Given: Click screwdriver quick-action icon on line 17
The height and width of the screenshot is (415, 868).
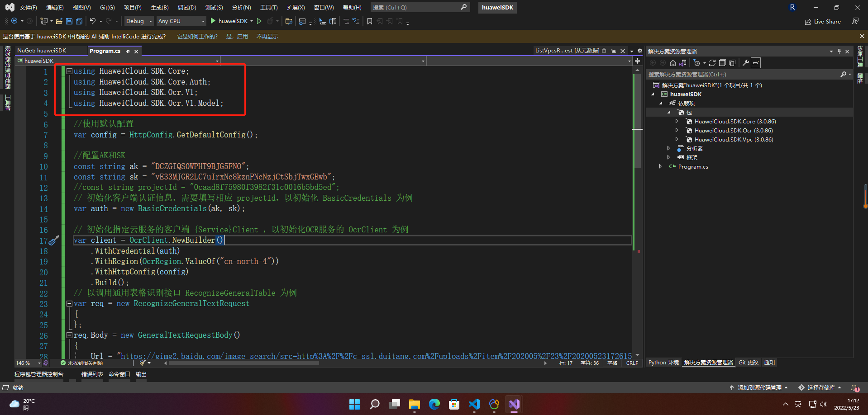Looking at the screenshot, I should [54, 241].
